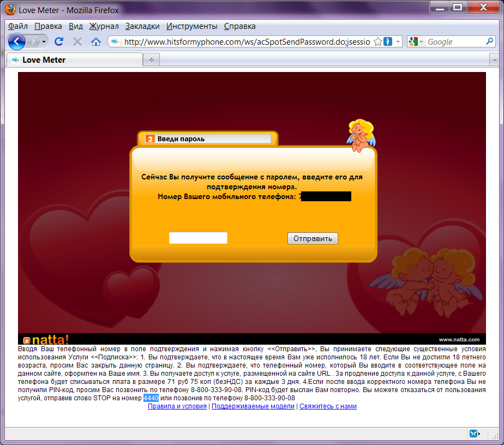Open the search engine selector dropdown
The image size is (504, 445).
coord(416,41)
